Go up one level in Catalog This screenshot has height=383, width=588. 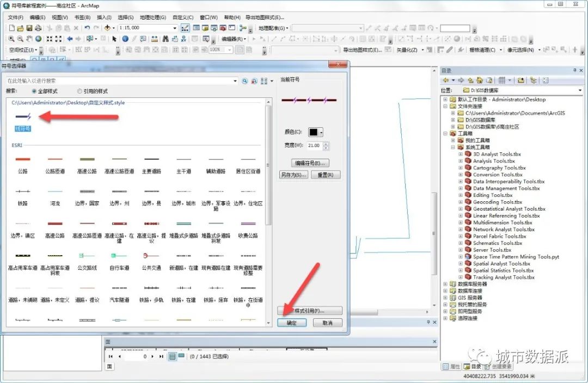coord(470,80)
